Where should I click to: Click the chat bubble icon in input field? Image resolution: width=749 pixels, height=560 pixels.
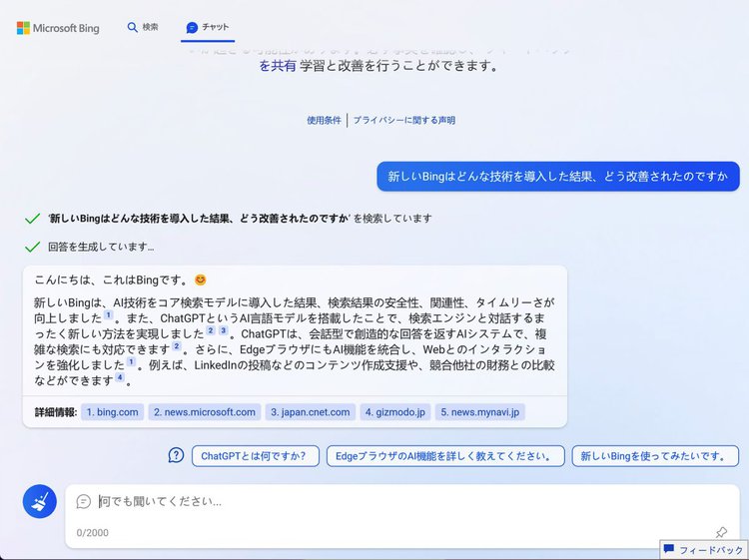click(84, 502)
